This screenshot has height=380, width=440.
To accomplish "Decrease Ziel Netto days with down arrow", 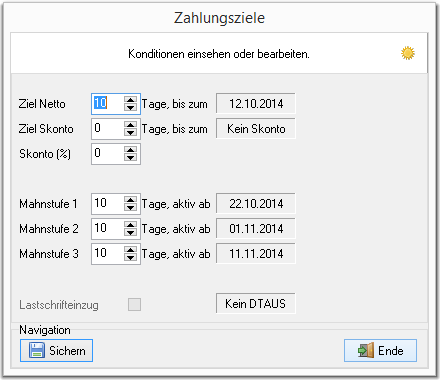I will pyautogui.click(x=130, y=107).
